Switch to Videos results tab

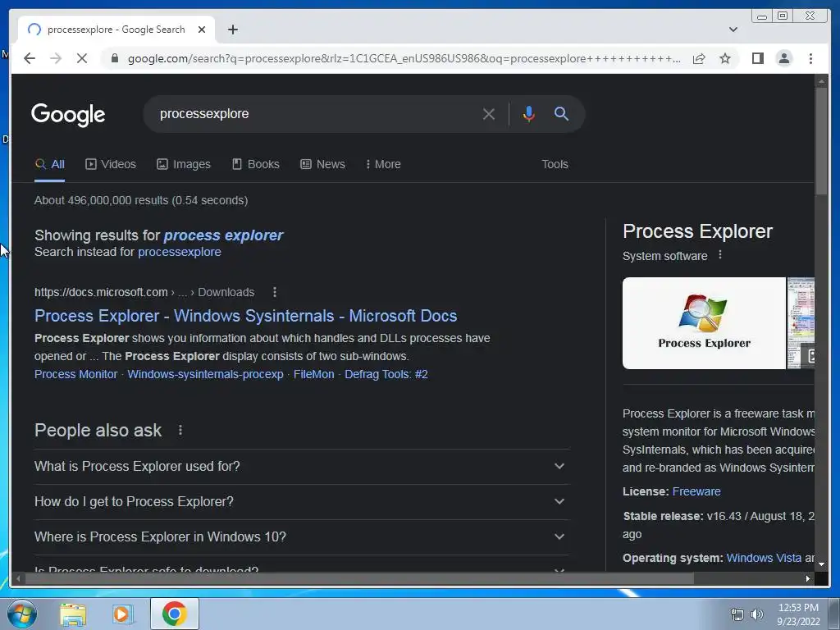(111, 164)
